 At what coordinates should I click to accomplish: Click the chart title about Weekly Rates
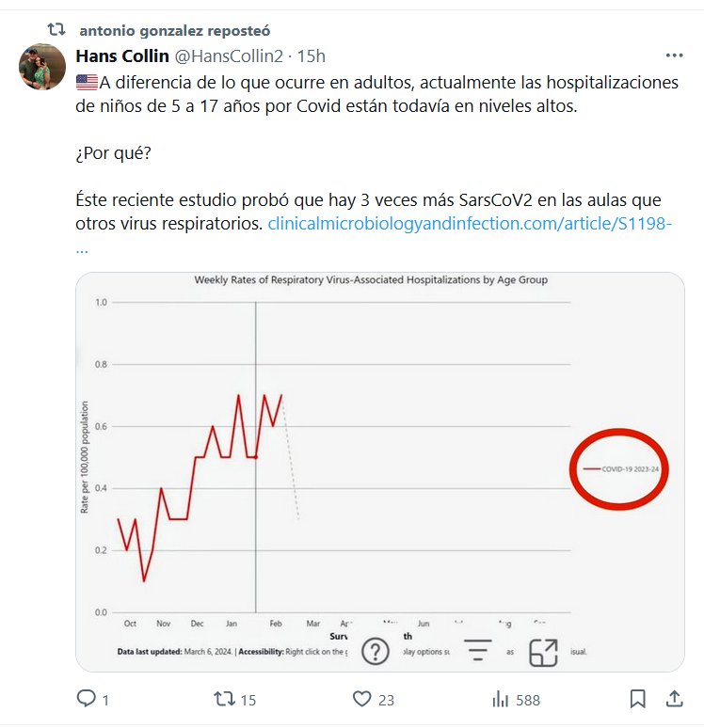pyautogui.click(x=370, y=280)
